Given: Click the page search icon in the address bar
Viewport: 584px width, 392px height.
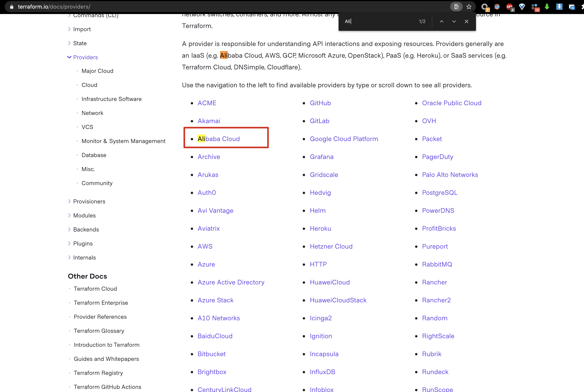Looking at the screenshot, I should click(456, 7).
